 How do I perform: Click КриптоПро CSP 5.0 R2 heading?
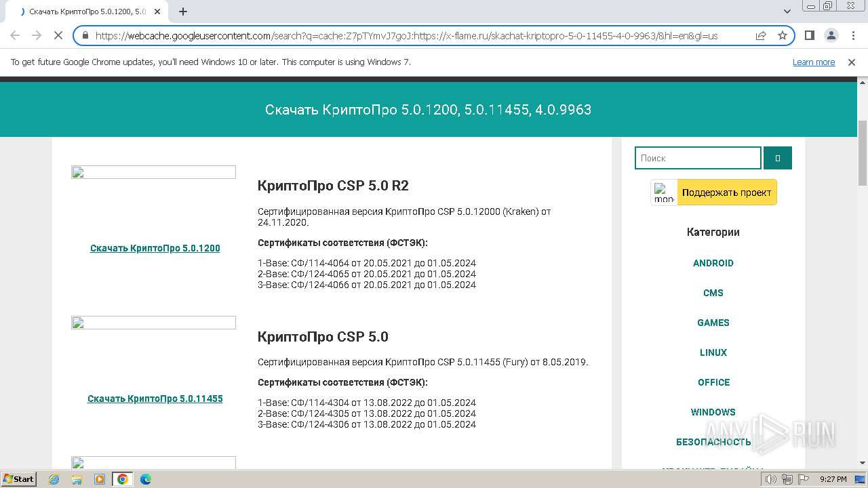tap(333, 186)
